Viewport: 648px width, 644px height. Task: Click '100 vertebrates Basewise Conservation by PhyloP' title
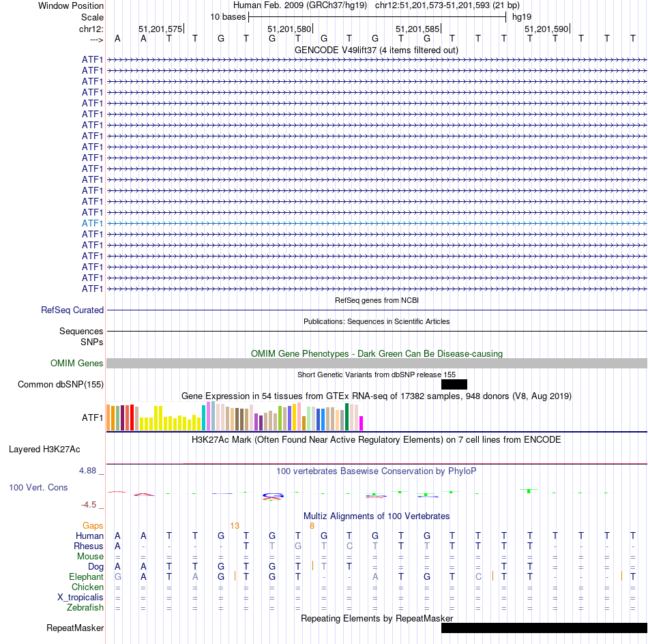(377, 471)
